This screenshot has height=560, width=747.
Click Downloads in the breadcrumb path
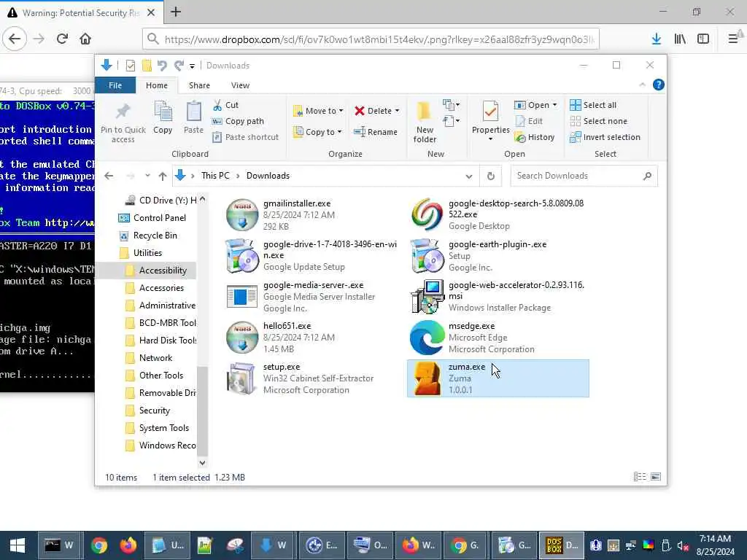click(268, 176)
